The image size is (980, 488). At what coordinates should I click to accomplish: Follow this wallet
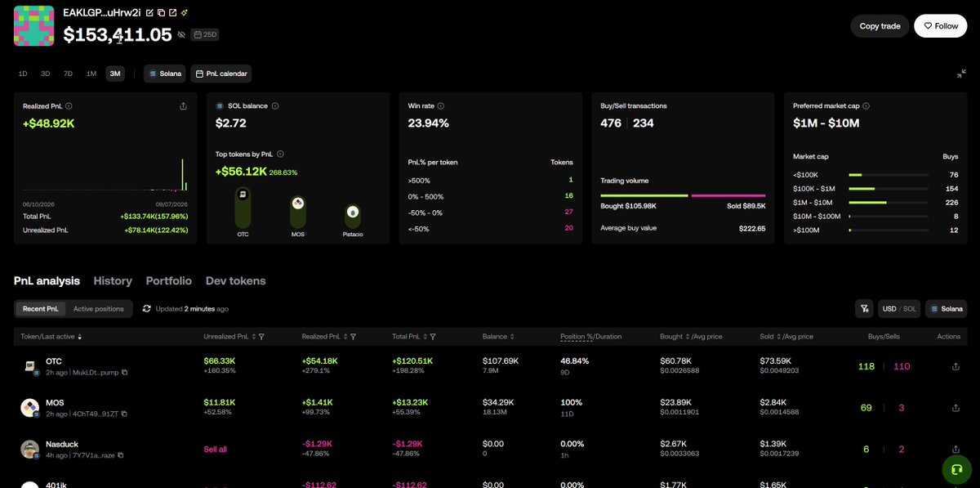(941, 26)
